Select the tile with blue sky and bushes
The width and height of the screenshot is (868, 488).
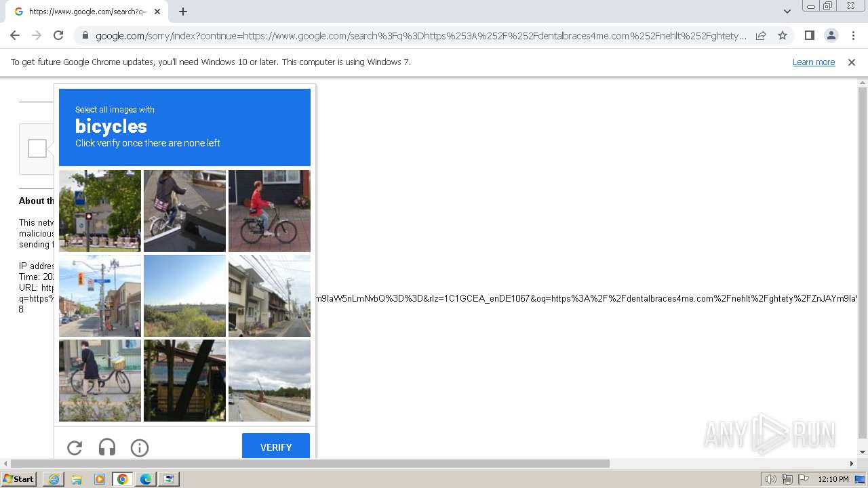tap(184, 296)
